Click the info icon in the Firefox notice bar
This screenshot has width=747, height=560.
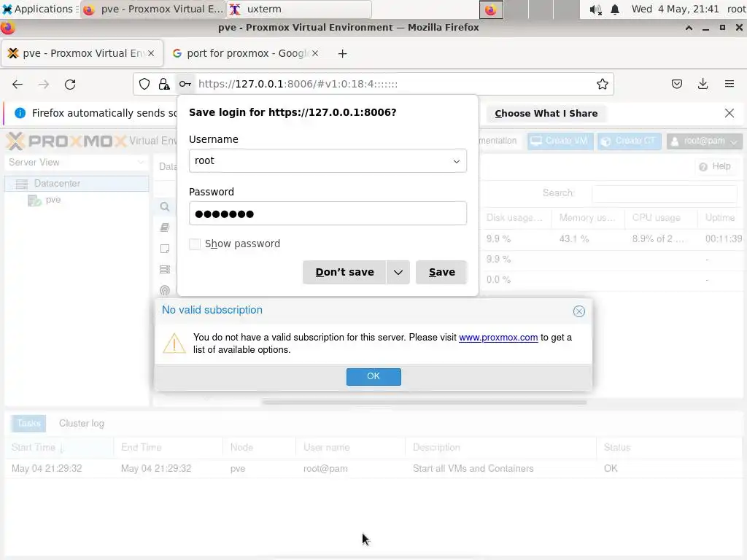click(20, 113)
